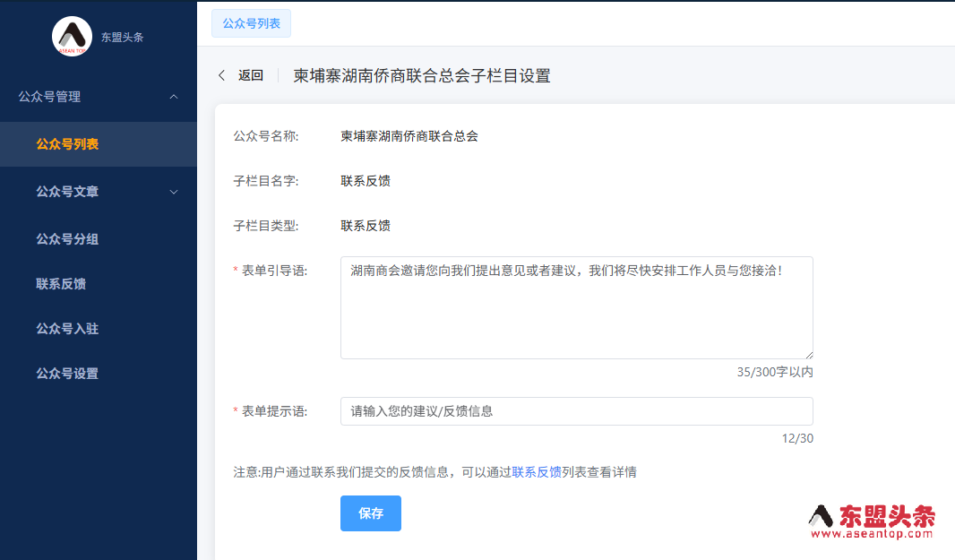The height and width of the screenshot is (560, 955).
Task: Click the 子栏目类型 value 联系反馈
Action: pos(366,226)
